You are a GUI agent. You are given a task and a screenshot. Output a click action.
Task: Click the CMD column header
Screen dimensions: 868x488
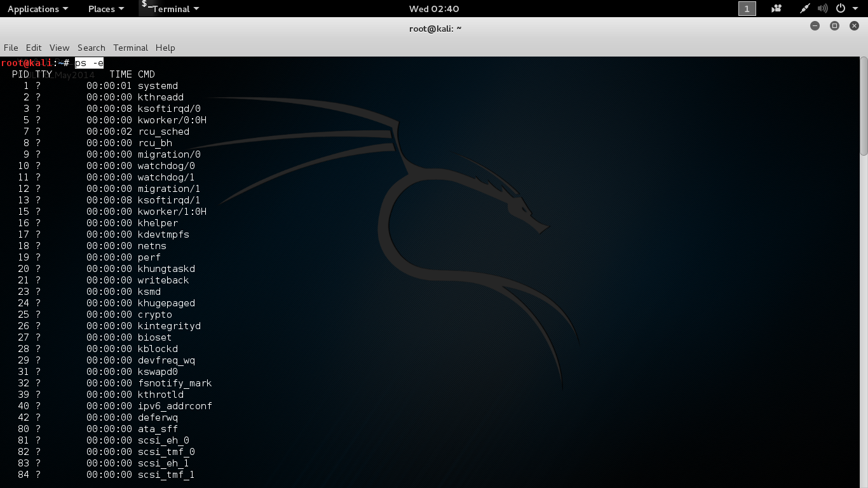click(x=146, y=74)
